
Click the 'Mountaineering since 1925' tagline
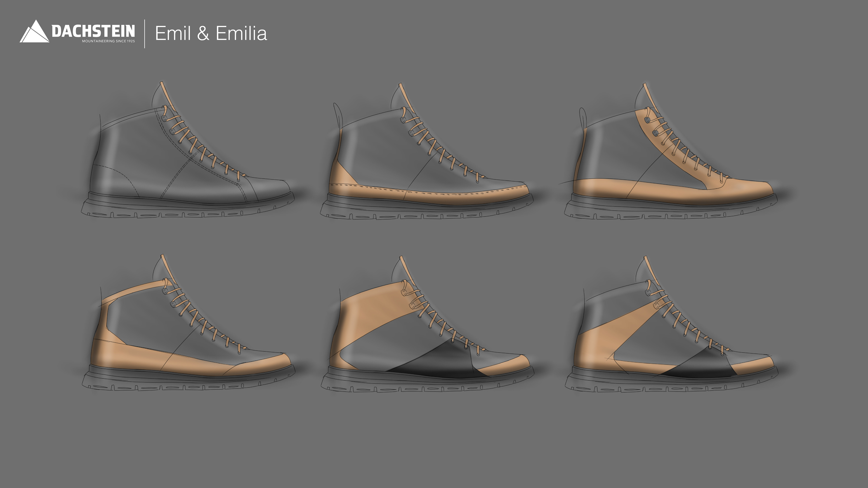pyautogui.click(x=108, y=41)
